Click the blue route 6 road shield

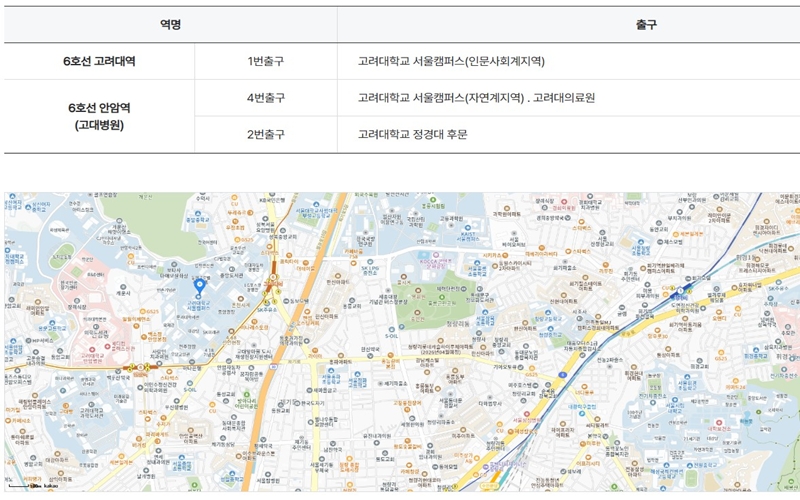click(x=562, y=374)
